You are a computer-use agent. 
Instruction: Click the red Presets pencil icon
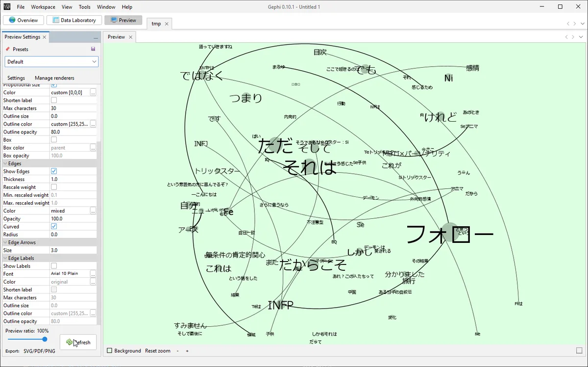[x=8, y=49]
